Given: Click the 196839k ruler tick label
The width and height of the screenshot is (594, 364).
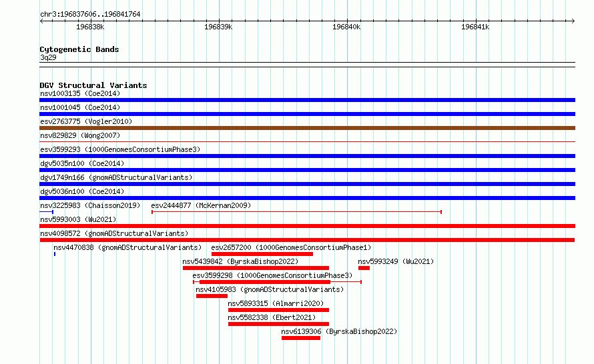Looking at the screenshot, I should 218,27.
